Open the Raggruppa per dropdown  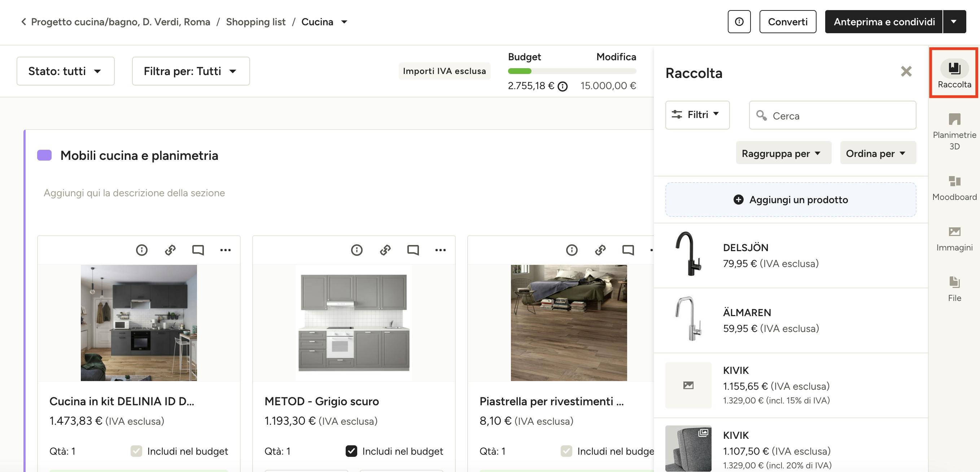tap(783, 153)
